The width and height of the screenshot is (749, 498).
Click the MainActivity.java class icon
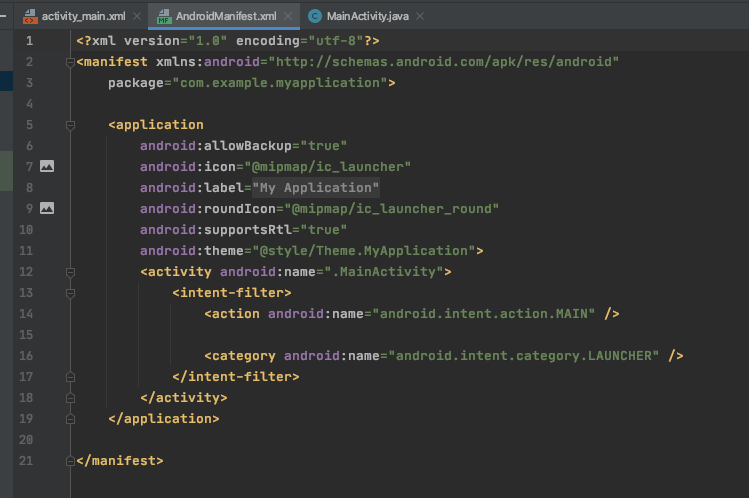tap(315, 16)
